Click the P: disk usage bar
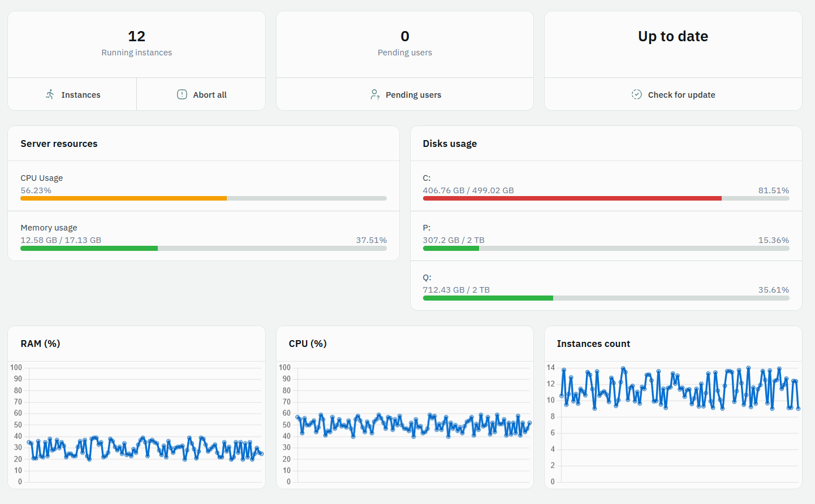The height and width of the screenshot is (504, 815). tap(606, 248)
